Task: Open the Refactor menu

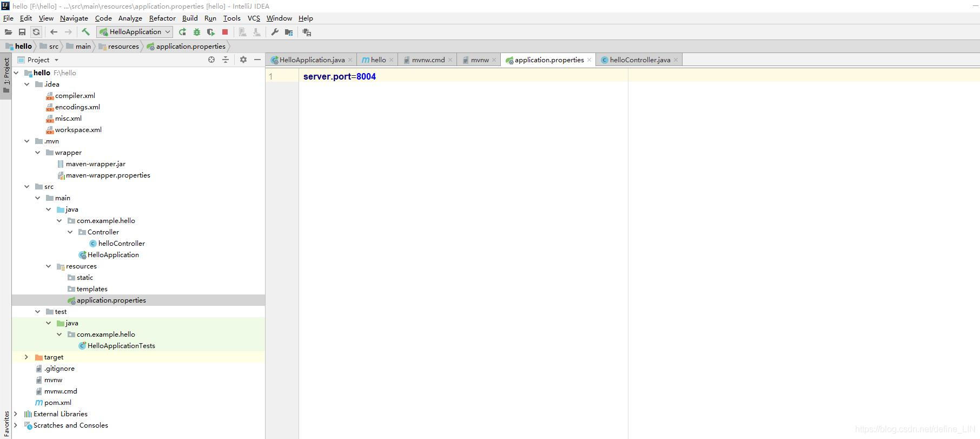Action: 162,18
